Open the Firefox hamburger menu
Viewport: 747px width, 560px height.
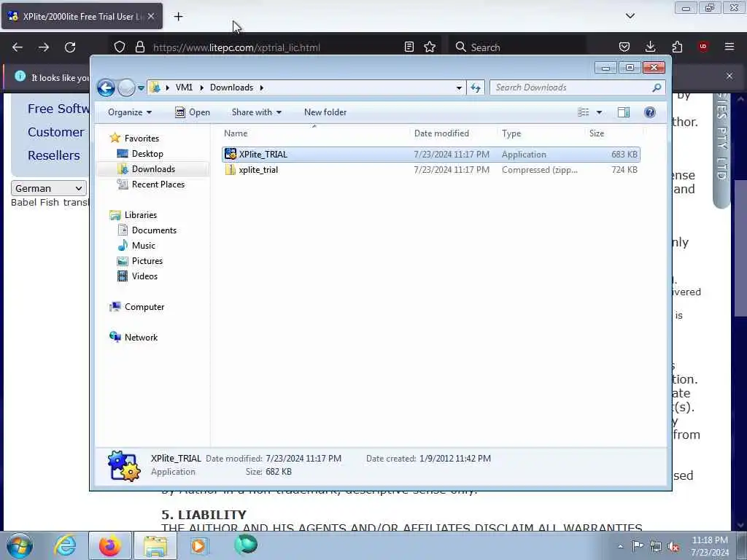click(729, 47)
